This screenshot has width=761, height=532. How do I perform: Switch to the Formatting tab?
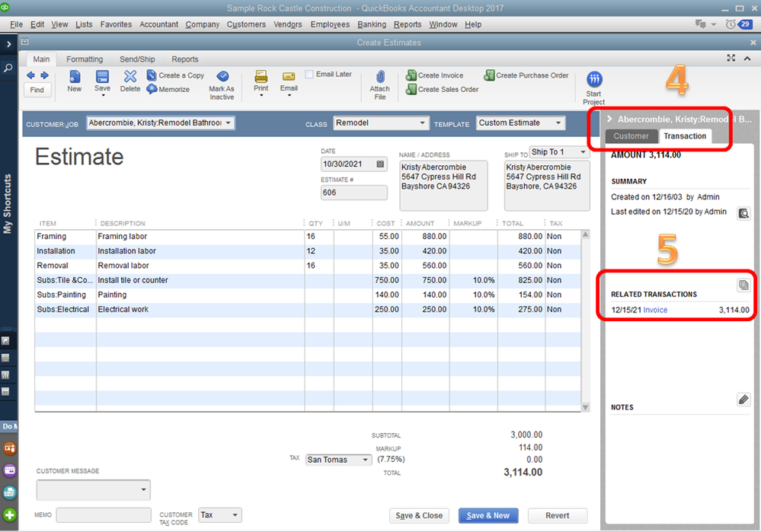coord(85,59)
